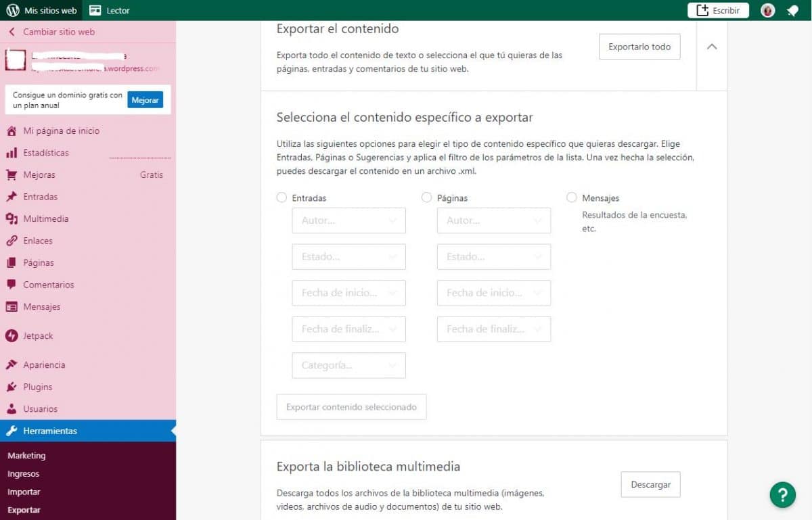The image size is (812, 520).
Task: Open the green help question mark
Action: tap(783, 494)
